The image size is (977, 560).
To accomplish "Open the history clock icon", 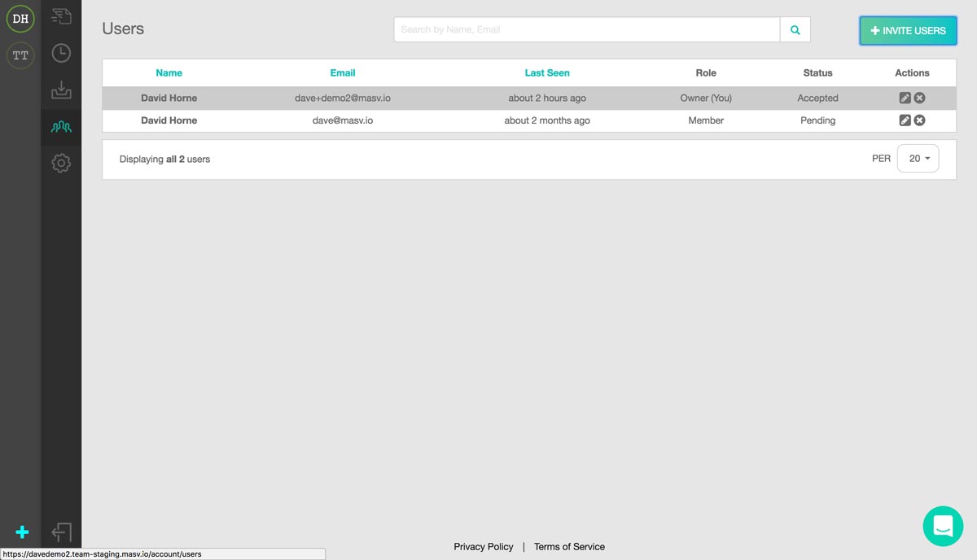I will [x=61, y=53].
